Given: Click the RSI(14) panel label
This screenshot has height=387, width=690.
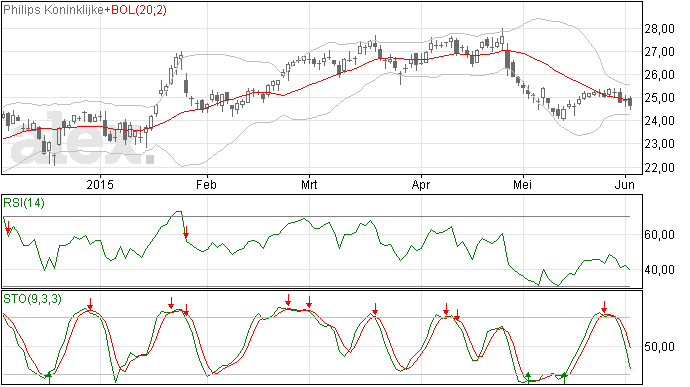Looking at the screenshot, I should coord(24,203).
